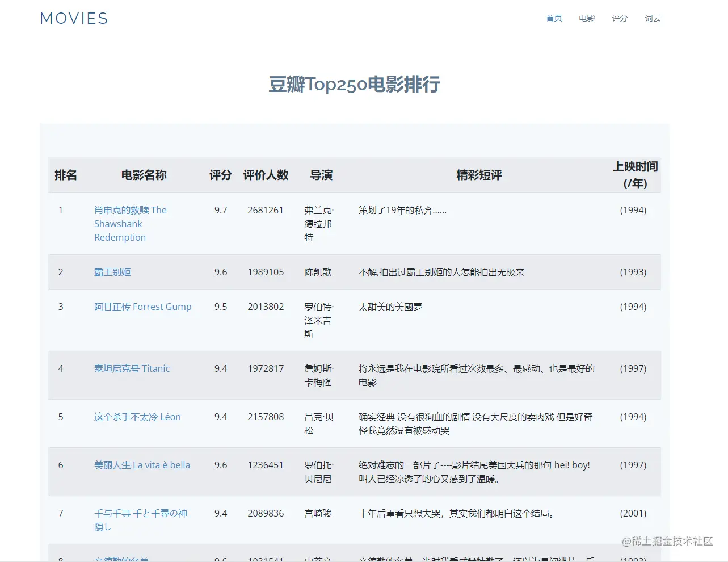Select the rating count 1989105
728x562 pixels.
click(x=266, y=272)
